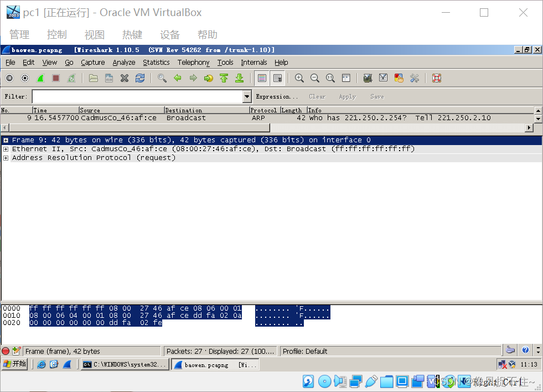
Task: Toggle colorize packet list
Action: (262, 78)
